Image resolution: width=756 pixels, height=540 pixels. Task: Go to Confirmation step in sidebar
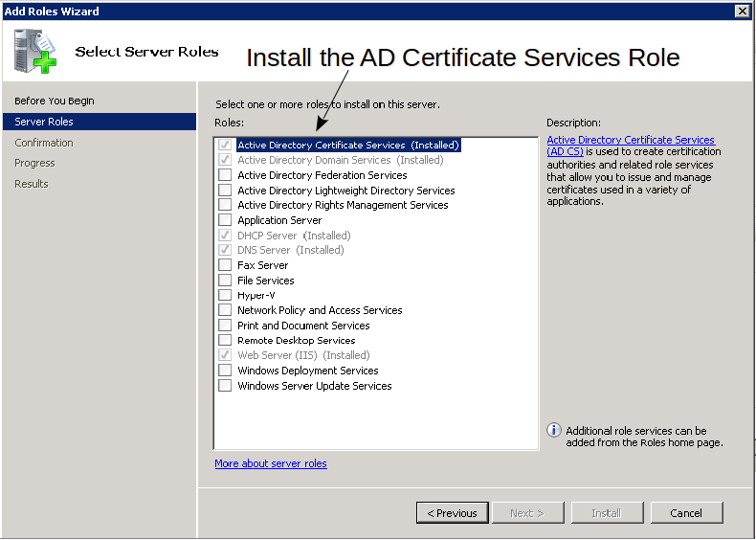(44, 143)
